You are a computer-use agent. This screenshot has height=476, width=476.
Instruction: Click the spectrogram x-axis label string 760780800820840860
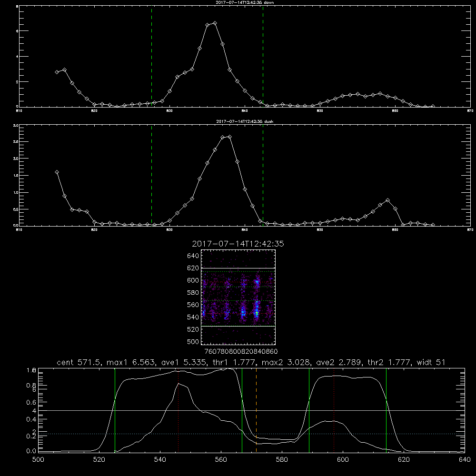[241, 351]
